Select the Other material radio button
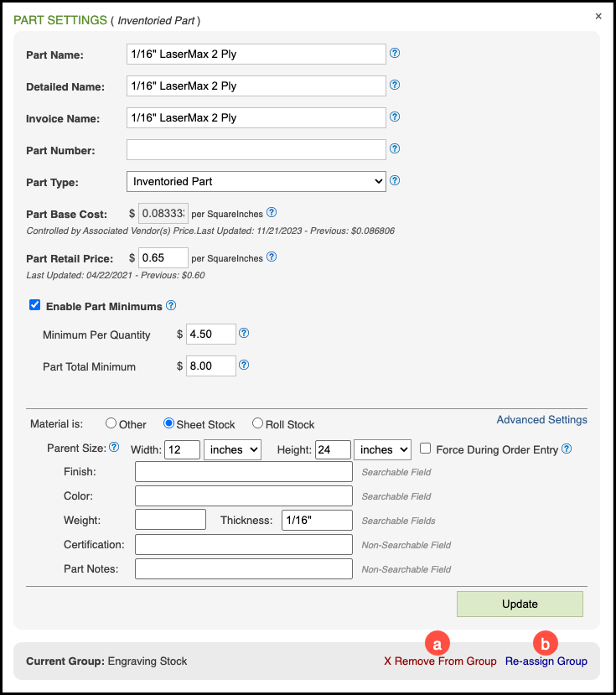Viewport: 616px width, 695px height. point(111,423)
